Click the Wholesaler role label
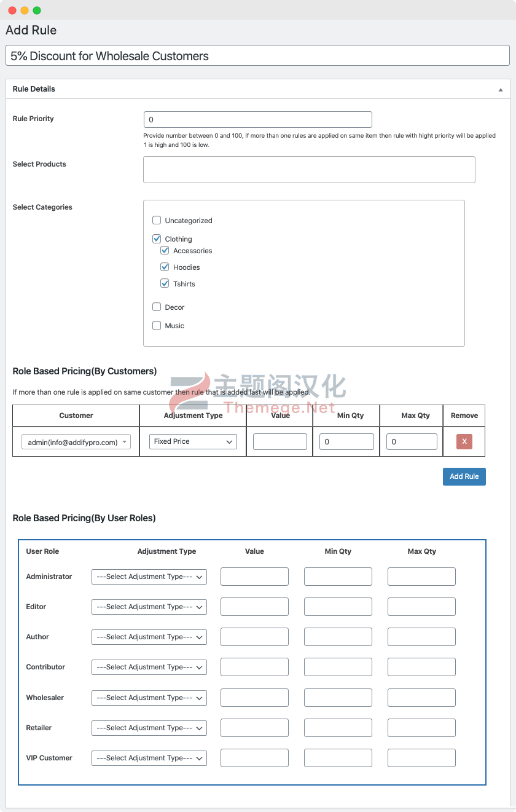The height and width of the screenshot is (812, 516). click(45, 698)
